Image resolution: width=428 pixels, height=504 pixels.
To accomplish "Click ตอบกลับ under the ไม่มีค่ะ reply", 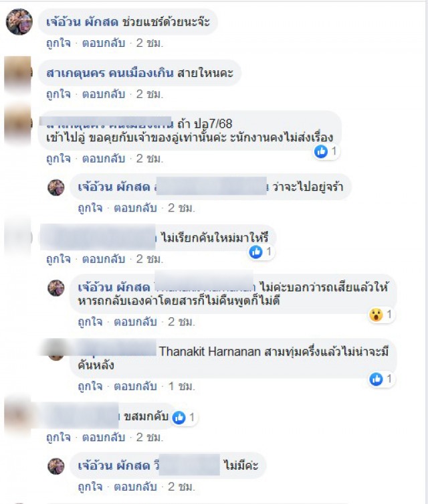I will pos(135,487).
